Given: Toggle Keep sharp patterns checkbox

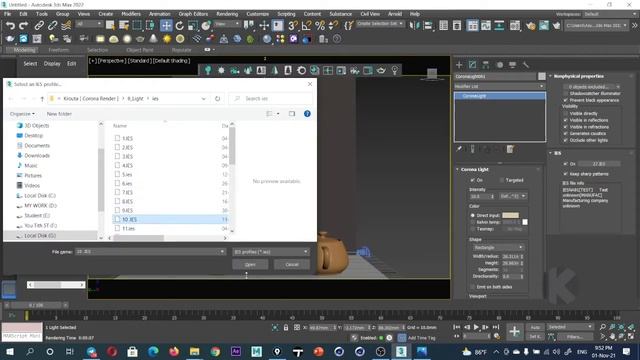Looking at the screenshot, I should [x=566, y=174].
